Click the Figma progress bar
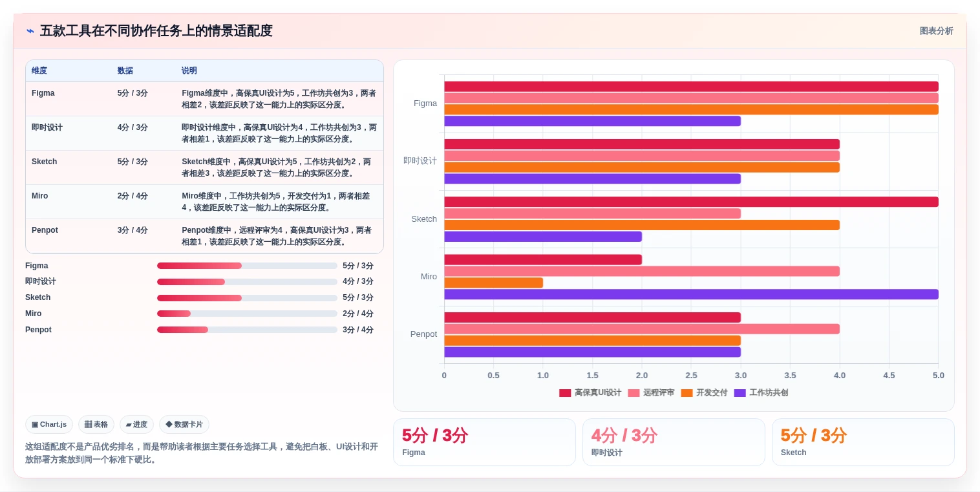 247,266
